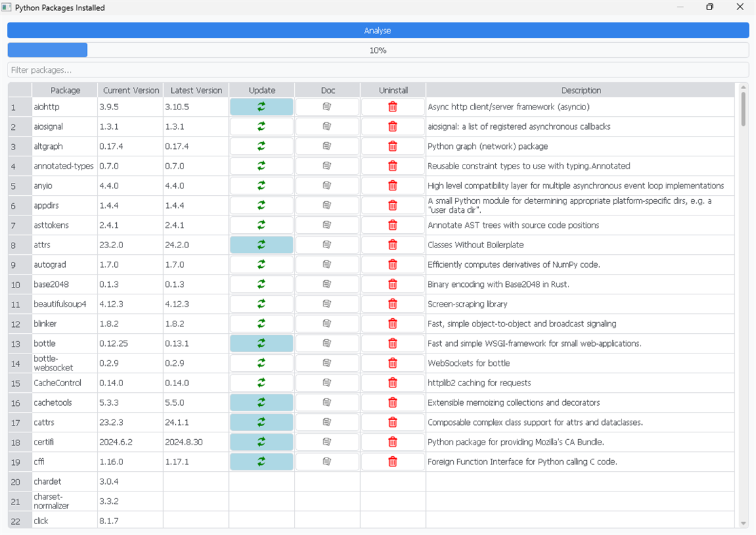Sort by the Package column header
The image size is (756, 535).
pyautogui.click(x=65, y=90)
